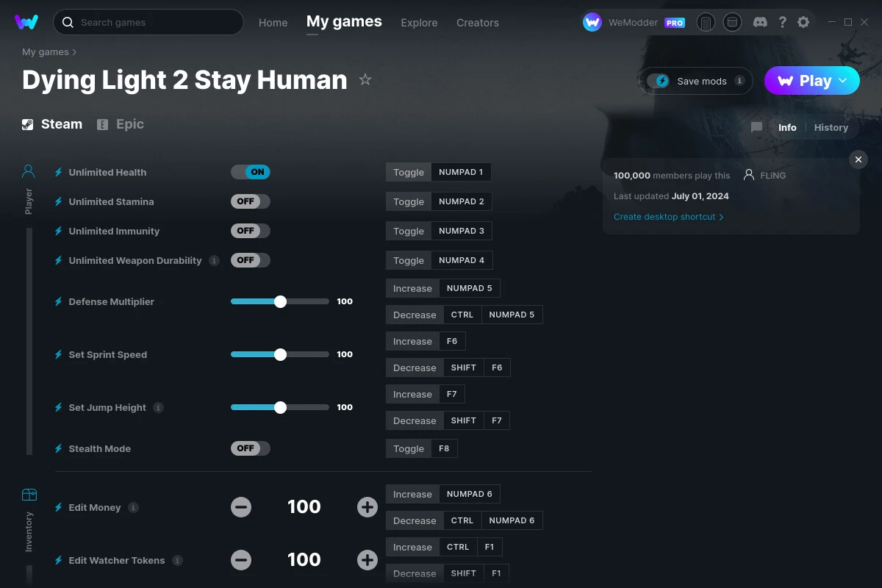Open help with the question mark icon
882x588 pixels.
click(x=782, y=22)
